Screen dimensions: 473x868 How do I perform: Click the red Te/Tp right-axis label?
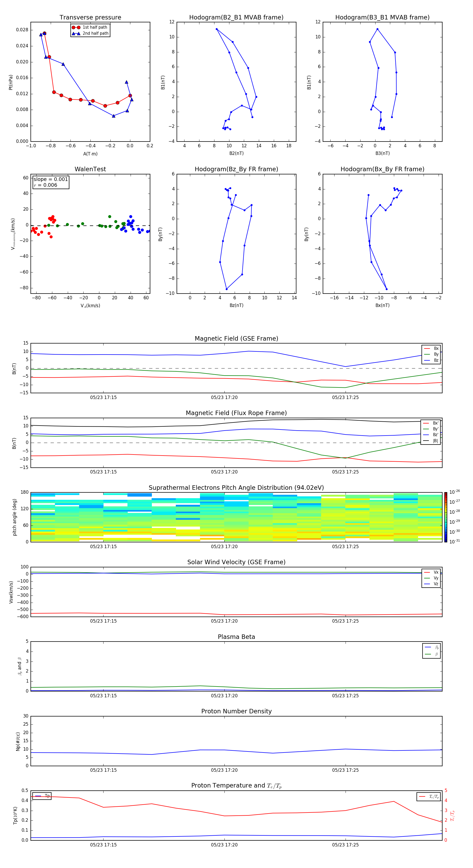[453, 815]
